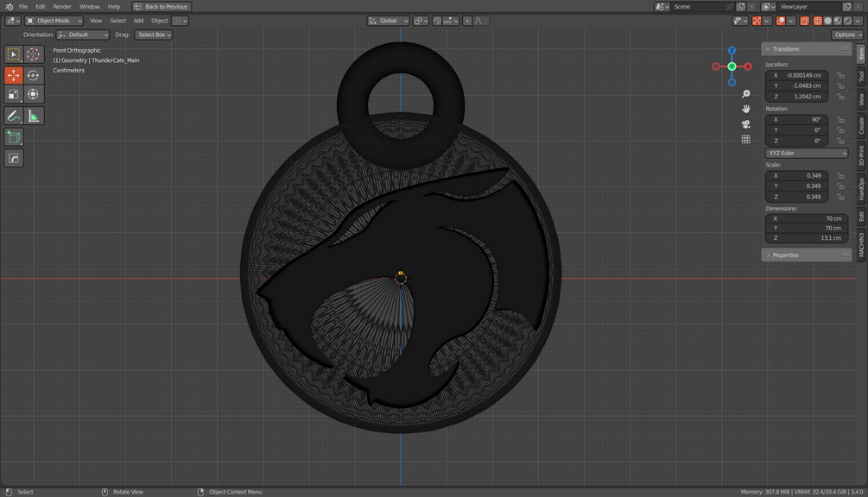Switch to Wireframe shading mode
Viewport: 868px width, 497px height.
(818, 21)
